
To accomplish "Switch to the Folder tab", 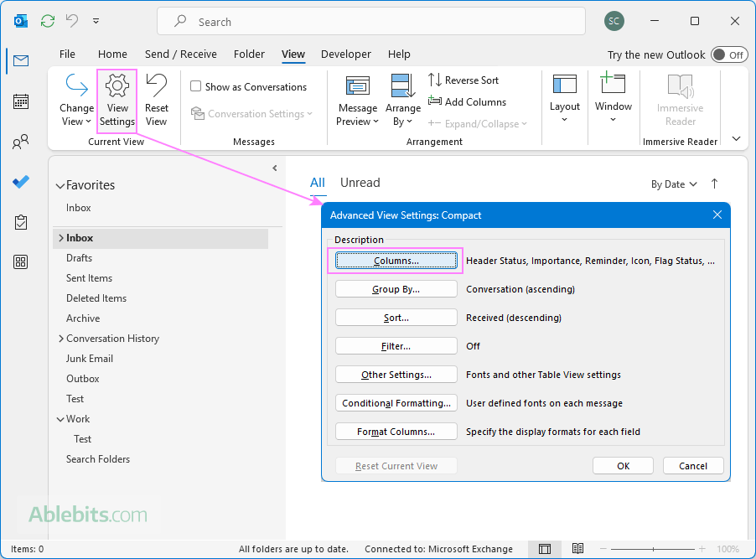I will click(249, 54).
